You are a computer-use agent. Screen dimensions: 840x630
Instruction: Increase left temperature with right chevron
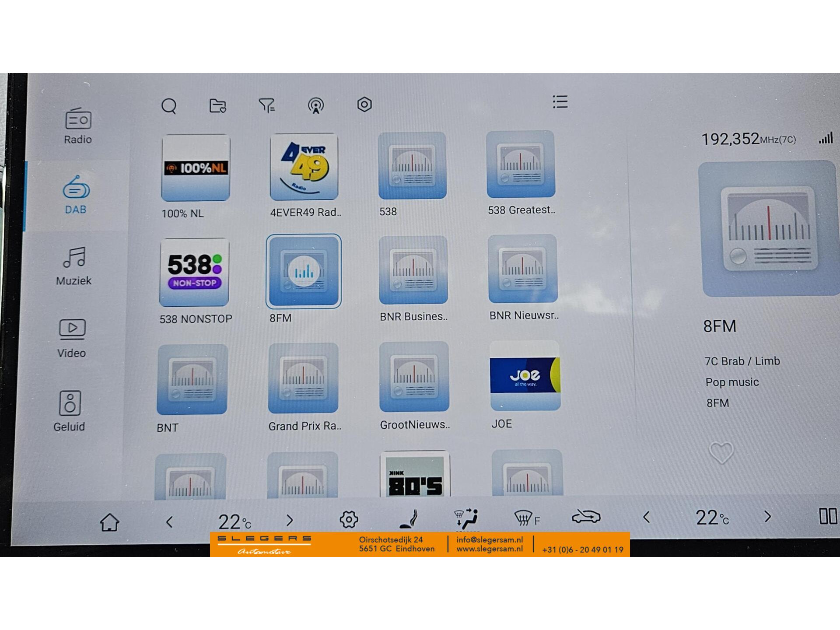tap(290, 520)
